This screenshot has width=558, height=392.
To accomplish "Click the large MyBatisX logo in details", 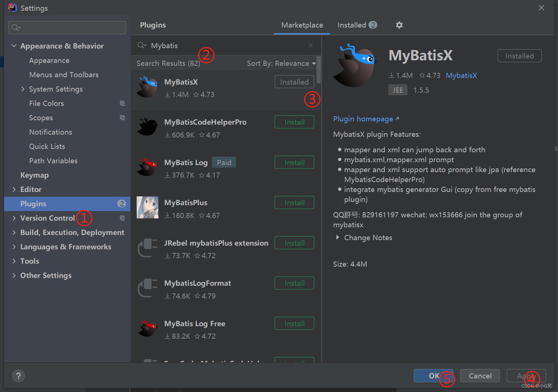I will click(x=355, y=66).
